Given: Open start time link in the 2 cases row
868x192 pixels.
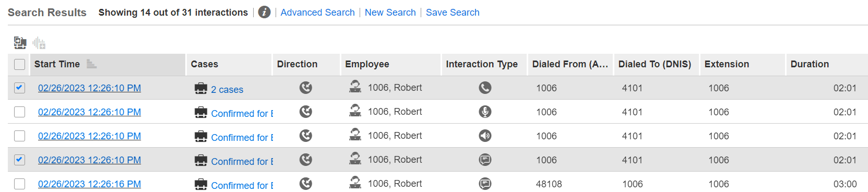Looking at the screenshot, I should point(89,88).
